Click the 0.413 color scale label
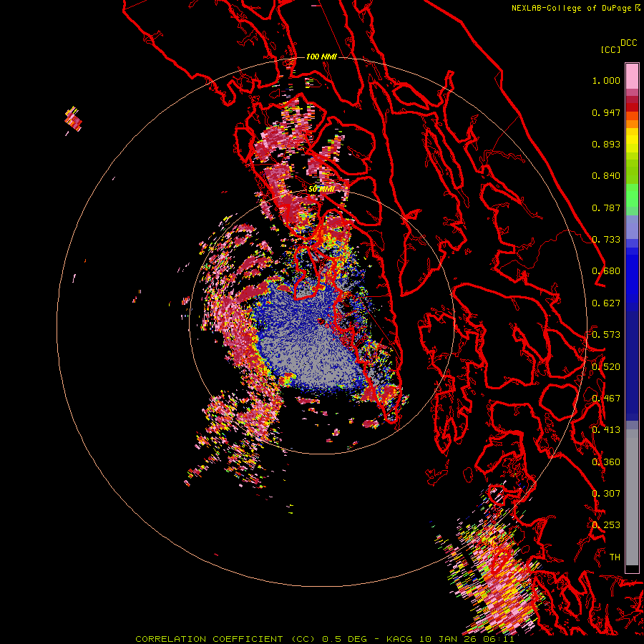The width and height of the screenshot is (644, 644). click(x=606, y=430)
